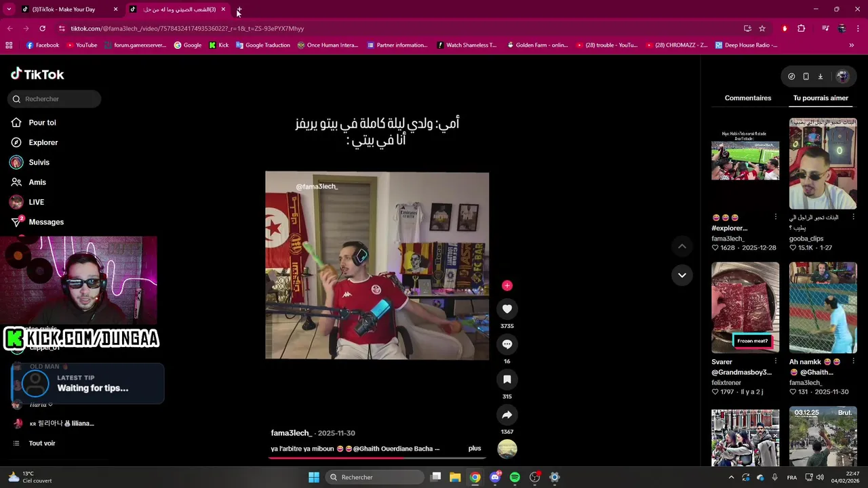Focus the Rechercher search field in TikTok
This screenshot has height=488, width=868.
[55, 99]
